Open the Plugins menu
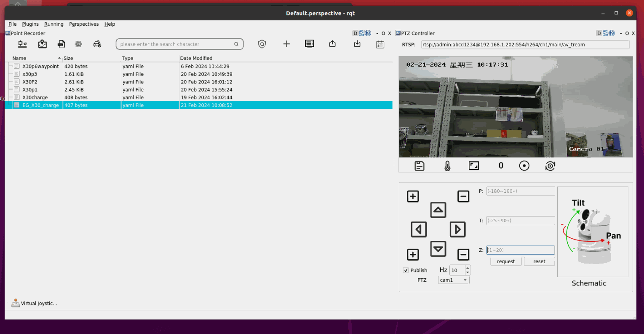The height and width of the screenshot is (334, 644). click(30, 24)
